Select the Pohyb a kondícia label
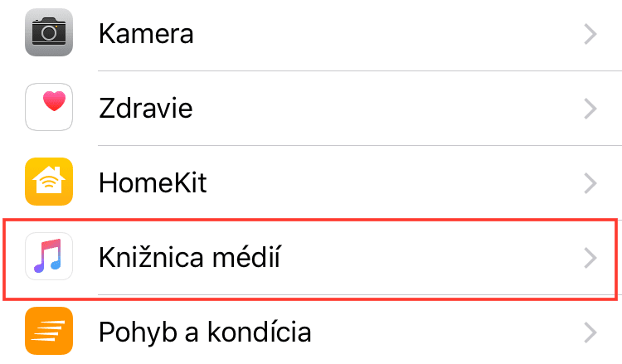 pyautogui.click(x=205, y=332)
